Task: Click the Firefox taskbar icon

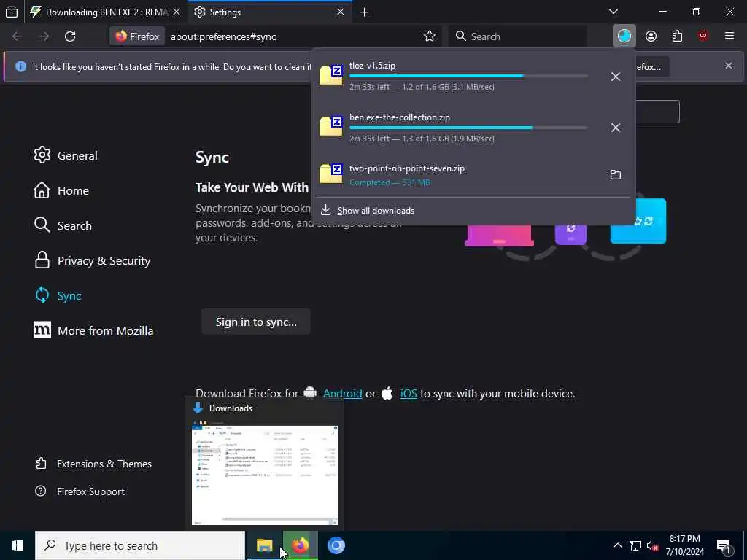Action: (300, 545)
